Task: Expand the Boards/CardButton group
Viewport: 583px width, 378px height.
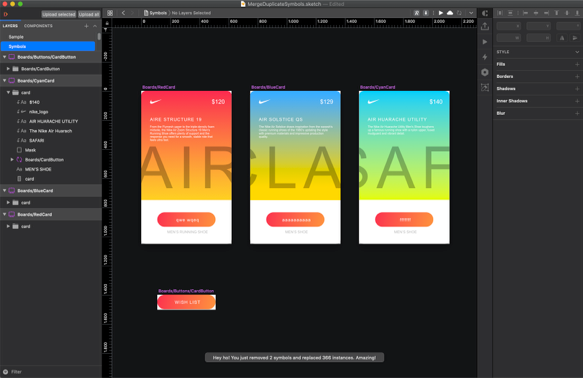Action: (8, 69)
